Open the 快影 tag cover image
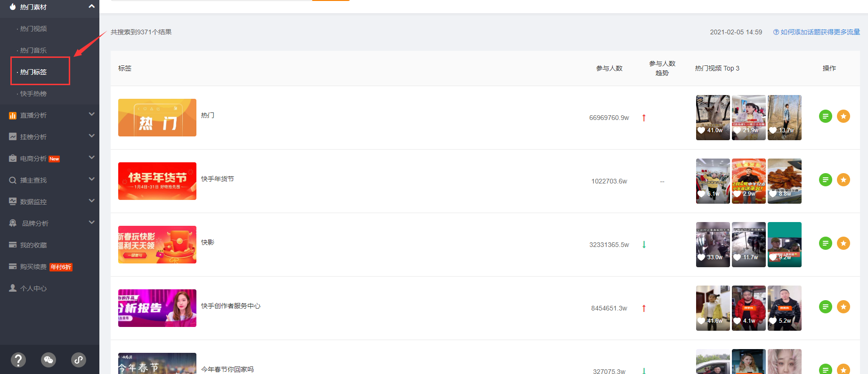 tap(157, 245)
